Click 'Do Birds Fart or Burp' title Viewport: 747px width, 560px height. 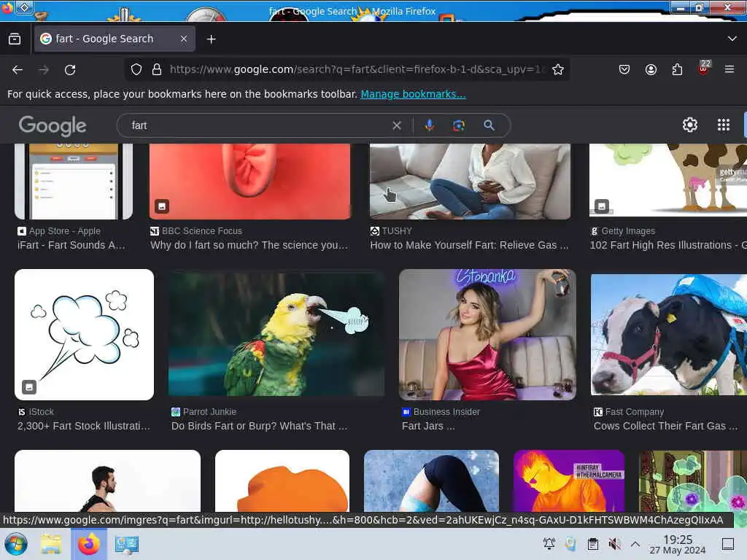pos(259,426)
